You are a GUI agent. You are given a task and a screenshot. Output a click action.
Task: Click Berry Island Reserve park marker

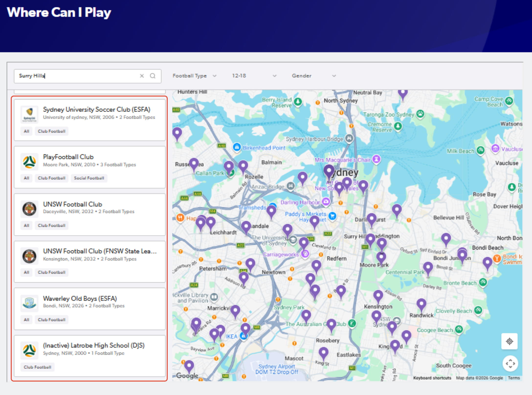[298, 102]
